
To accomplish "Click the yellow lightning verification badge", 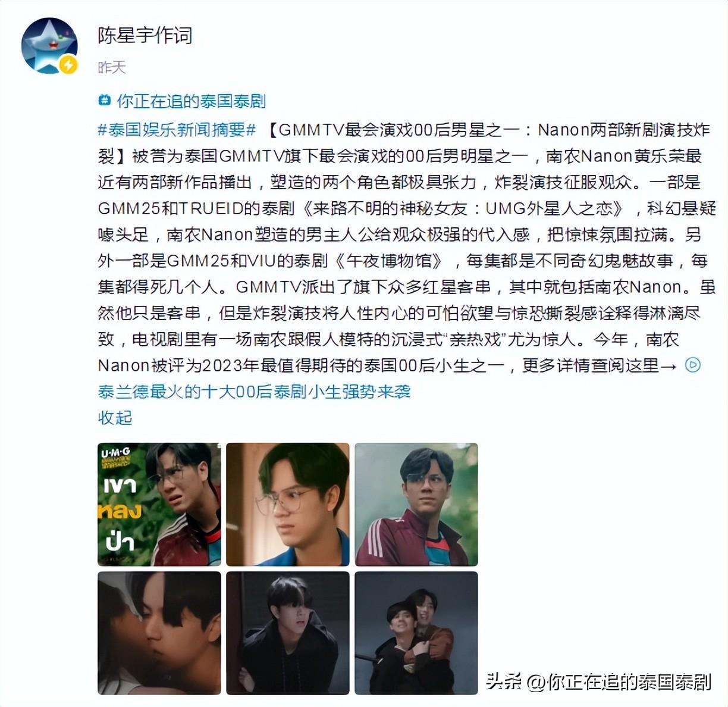I will [68, 64].
